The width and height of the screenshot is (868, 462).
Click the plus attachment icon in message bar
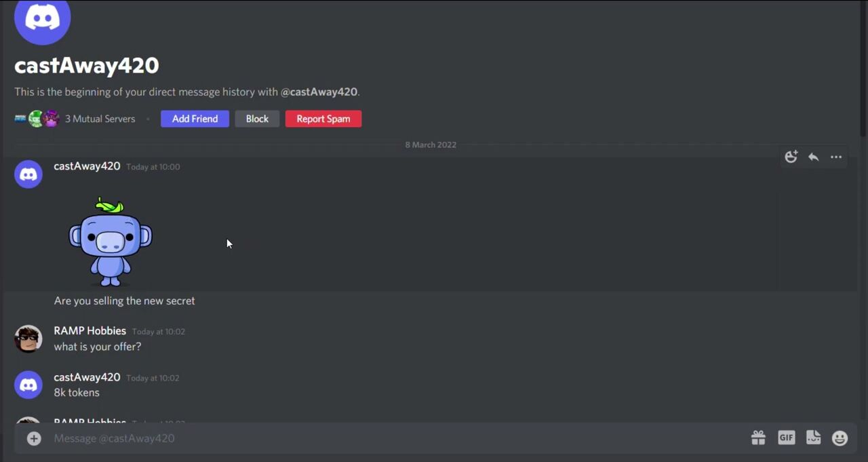click(x=34, y=438)
